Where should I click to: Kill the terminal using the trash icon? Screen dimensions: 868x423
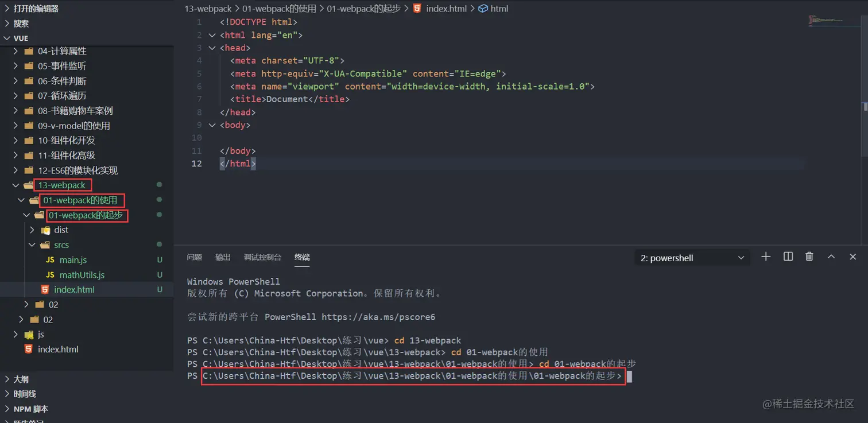point(809,257)
